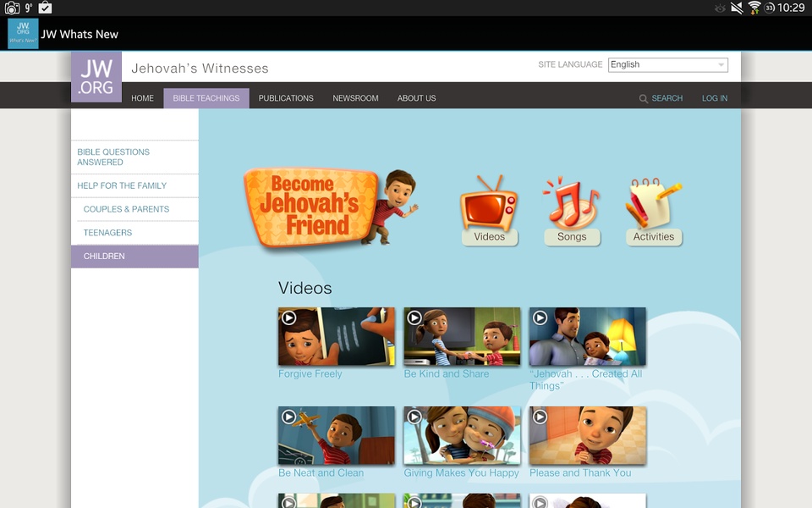Tap the clipboard check status icon
The image size is (812, 508).
[x=45, y=8]
